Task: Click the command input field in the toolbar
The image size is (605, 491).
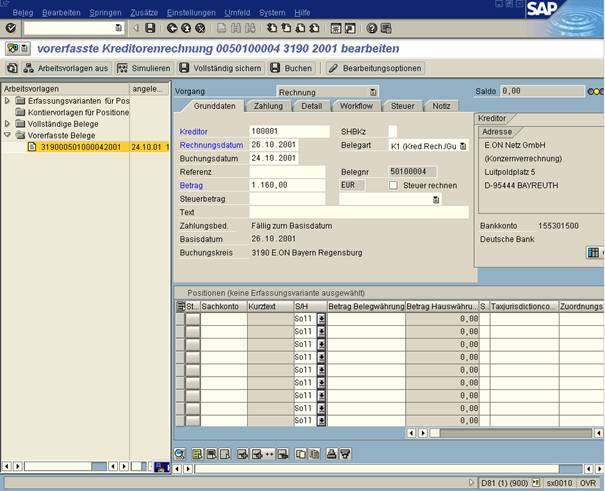Action: coord(69,28)
